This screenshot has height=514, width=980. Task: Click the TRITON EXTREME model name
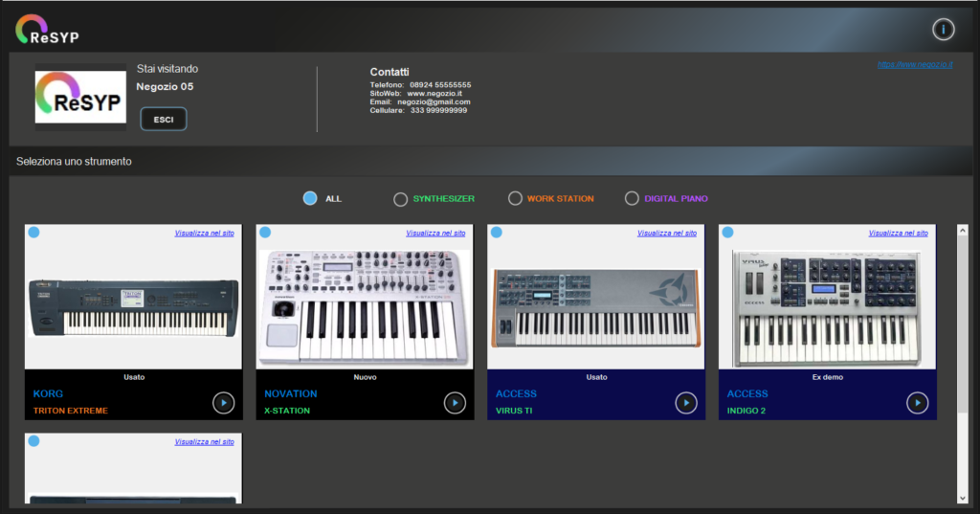pos(71,411)
